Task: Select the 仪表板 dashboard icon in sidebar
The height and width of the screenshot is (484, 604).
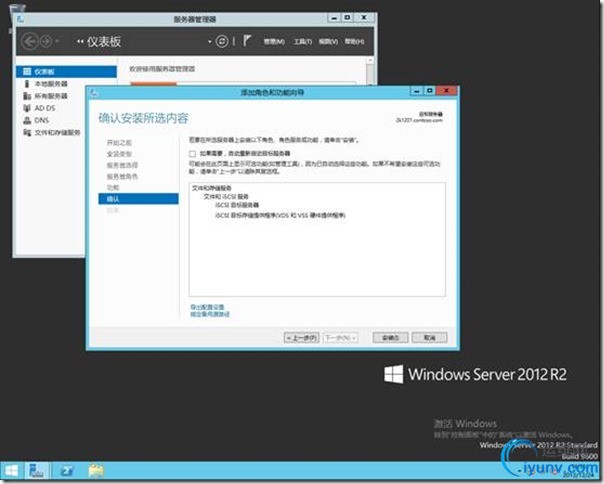Action: coord(27,72)
